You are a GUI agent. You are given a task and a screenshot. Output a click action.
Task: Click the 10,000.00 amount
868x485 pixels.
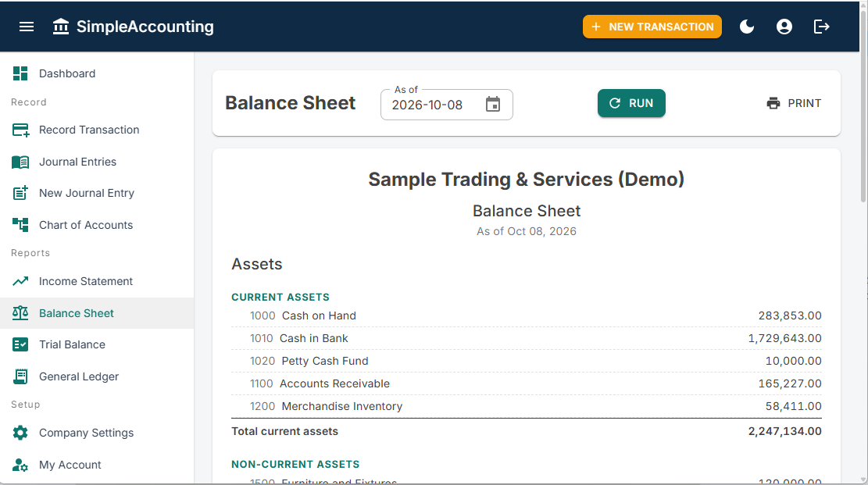point(793,361)
